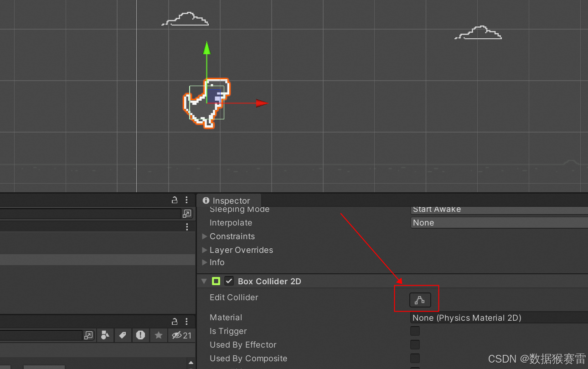Open the Search by Label tag icon

tap(123, 335)
